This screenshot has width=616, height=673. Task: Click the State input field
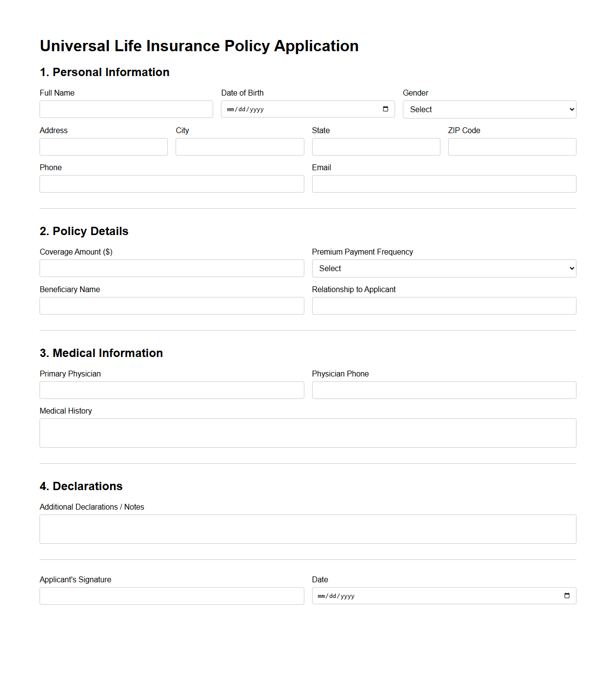pos(375,146)
